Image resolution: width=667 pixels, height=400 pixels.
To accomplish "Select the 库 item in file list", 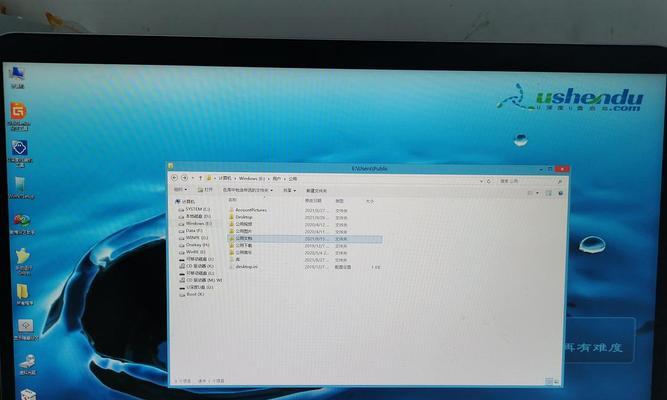I will point(234,260).
